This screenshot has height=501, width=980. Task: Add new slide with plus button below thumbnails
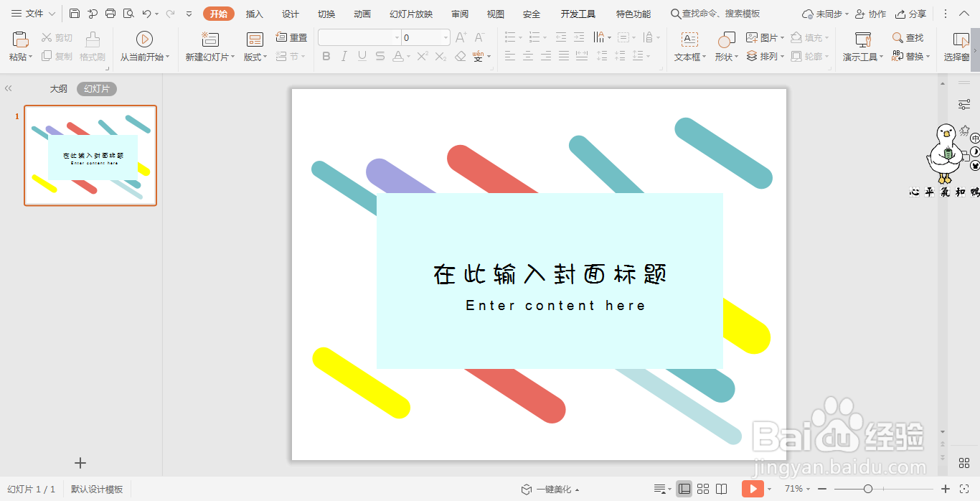coord(80,463)
